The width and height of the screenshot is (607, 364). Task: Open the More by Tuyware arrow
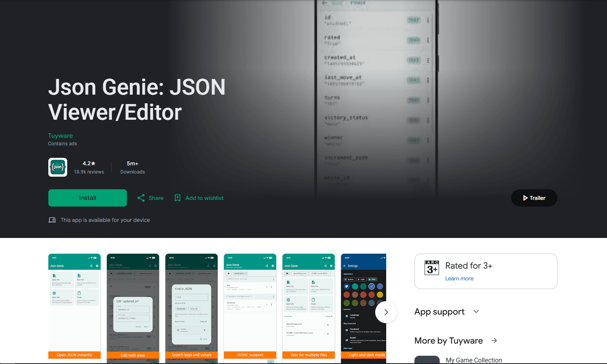pos(494,340)
